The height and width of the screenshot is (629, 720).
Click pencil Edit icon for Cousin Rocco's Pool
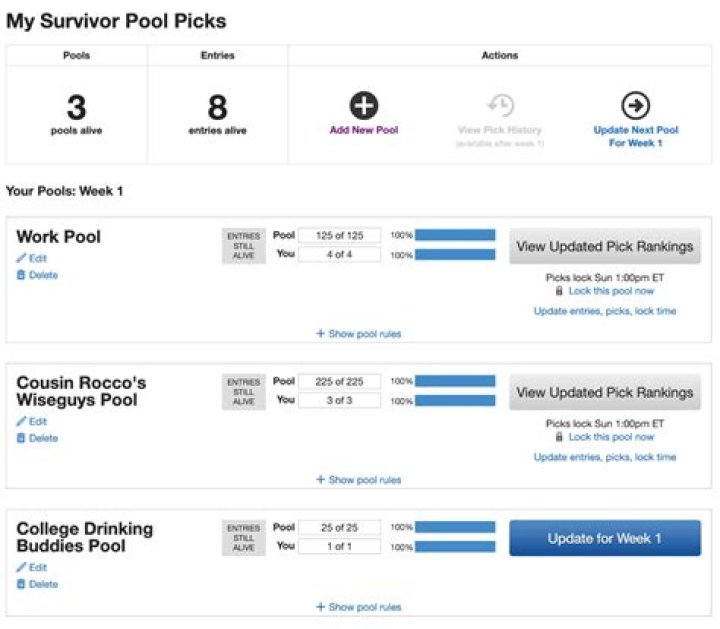(21, 421)
